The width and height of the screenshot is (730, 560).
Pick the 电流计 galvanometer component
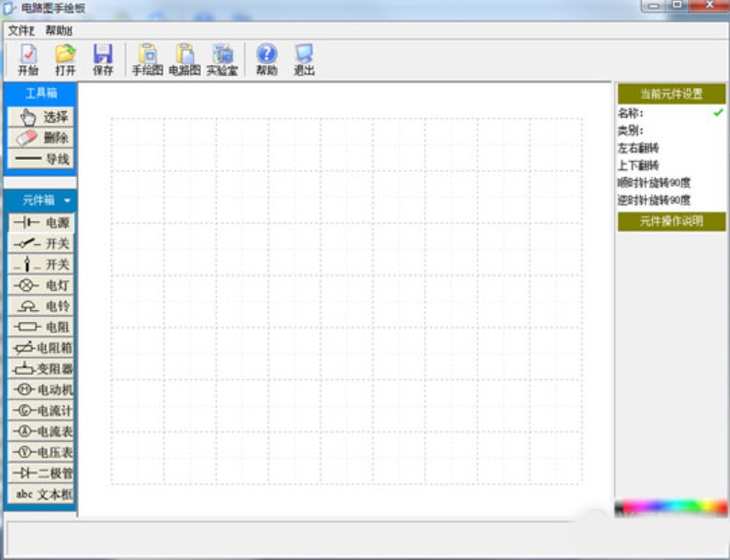pos(41,410)
